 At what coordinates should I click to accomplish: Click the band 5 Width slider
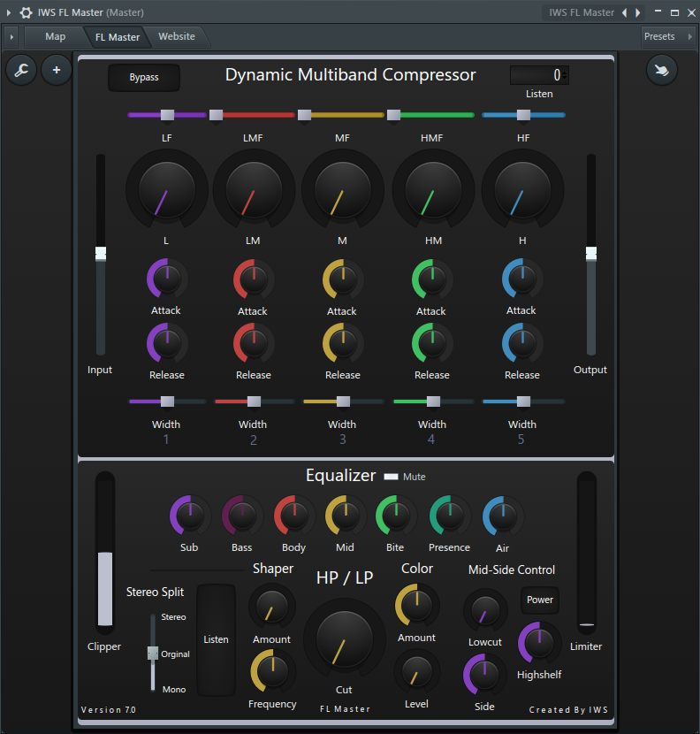(523, 401)
